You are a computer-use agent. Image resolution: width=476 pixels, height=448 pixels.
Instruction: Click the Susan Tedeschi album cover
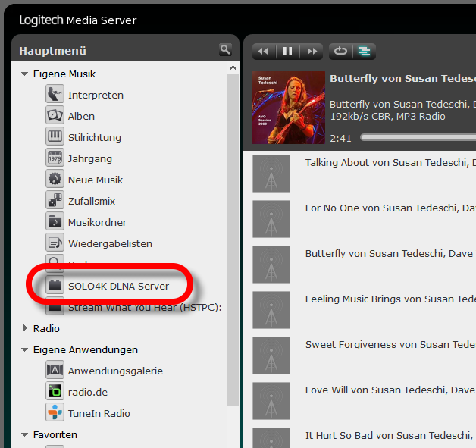point(285,106)
